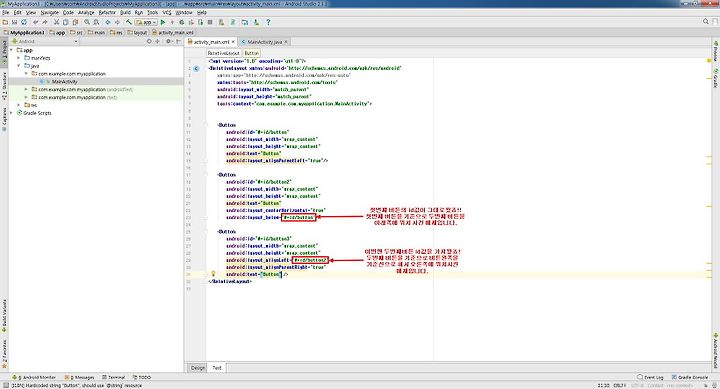Click the Help question mark icon
Viewport: 720px width, 389px height.
pos(268,22)
